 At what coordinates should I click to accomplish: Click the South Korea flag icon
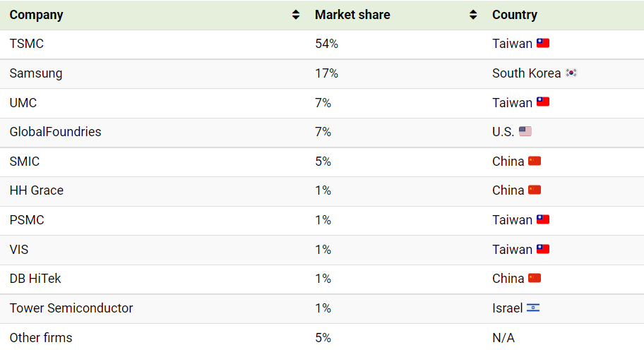coord(571,73)
